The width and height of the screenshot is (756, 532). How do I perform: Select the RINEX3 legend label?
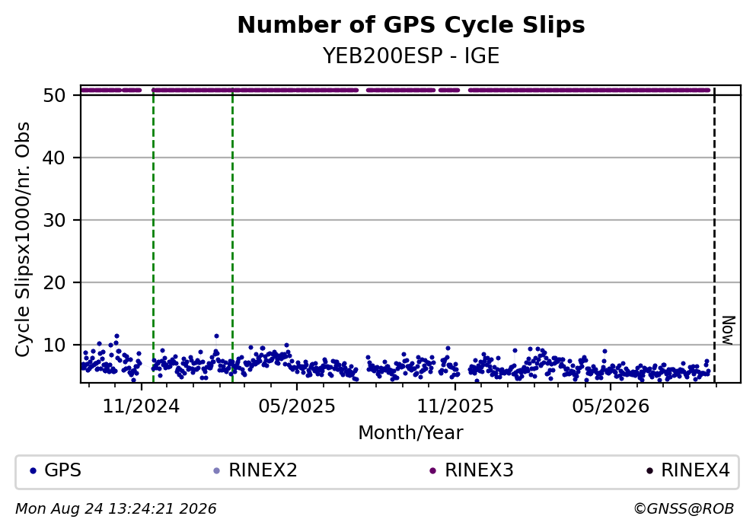point(479,470)
